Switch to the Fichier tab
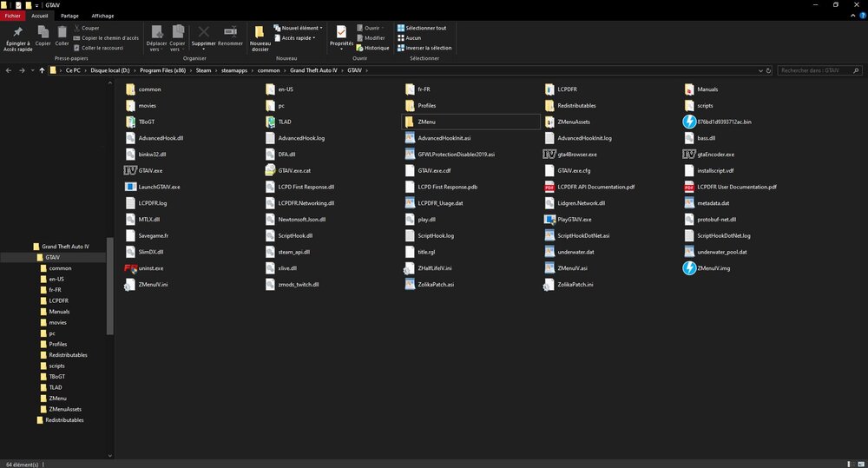This screenshot has width=868, height=468. point(13,16)
